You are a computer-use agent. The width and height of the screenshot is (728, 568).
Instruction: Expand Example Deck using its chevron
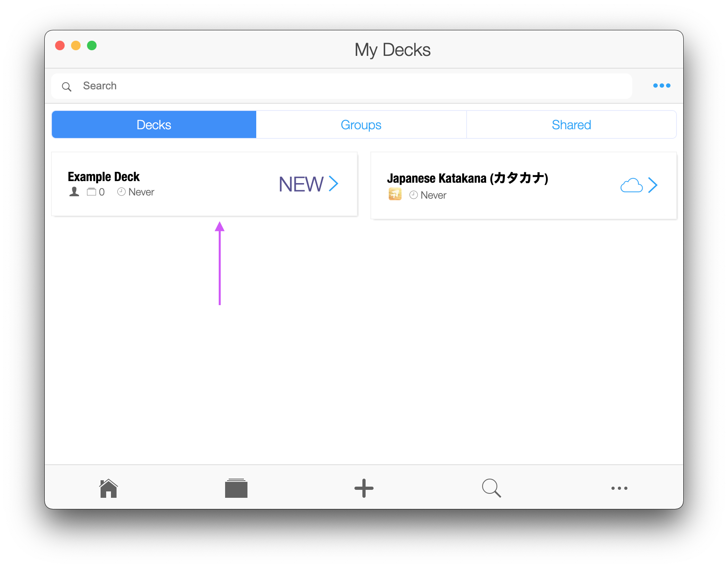tap(334, 184)
